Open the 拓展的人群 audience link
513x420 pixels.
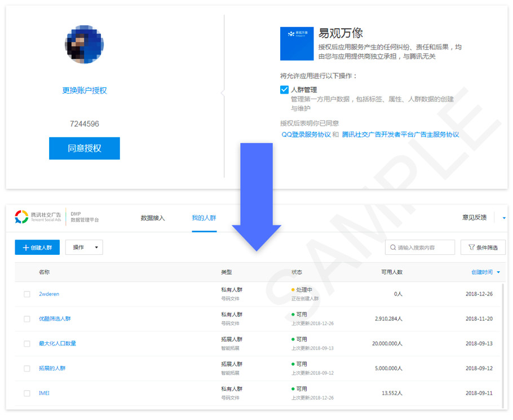(x=52, y=368)
